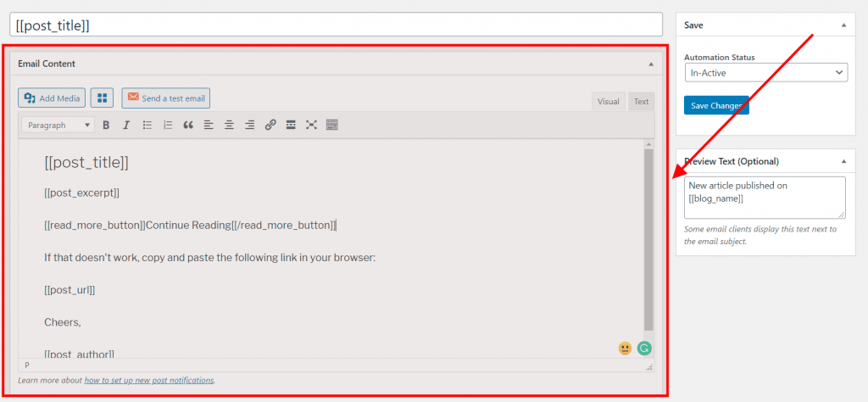This screenshot has width=868, height=402.
Task: Insert a numbered list
Action: [168, 126]
